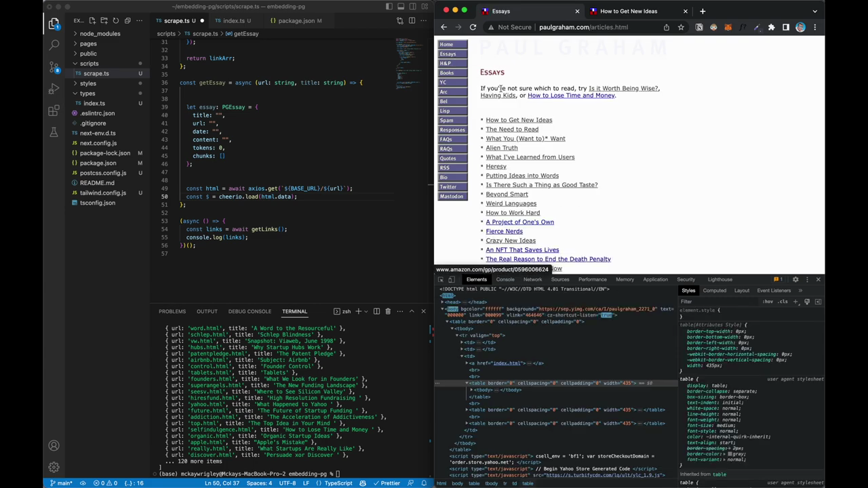868x488 pixels.
Task: Toggle :hov element state panel
Action: coord(768,302)
